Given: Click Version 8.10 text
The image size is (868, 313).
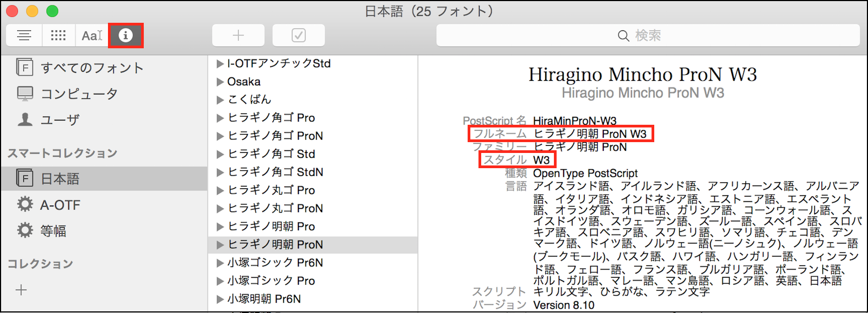Looking at the screenshot, I should pyautogui.click(x=564, y=305).
